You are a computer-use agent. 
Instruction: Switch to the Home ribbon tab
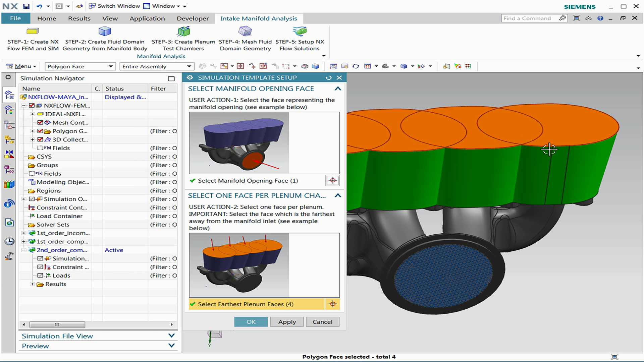(x=47, y=18)
